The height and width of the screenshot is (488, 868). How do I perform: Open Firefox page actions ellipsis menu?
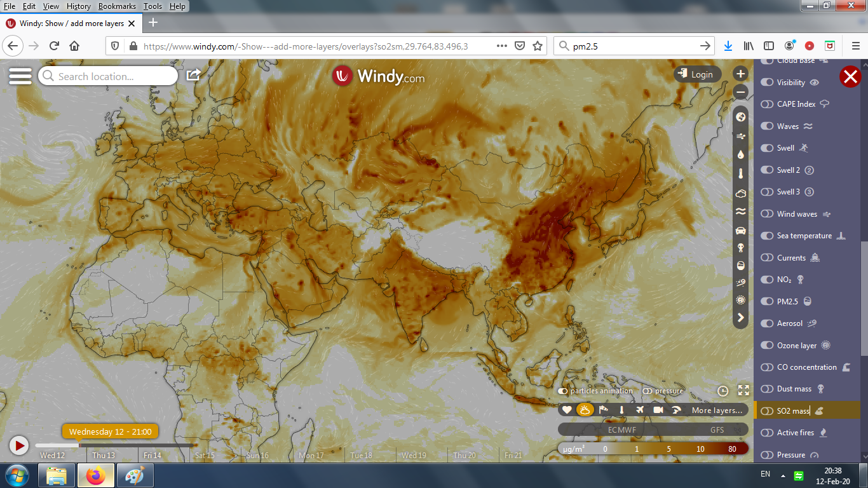click(x=501, y=46)
